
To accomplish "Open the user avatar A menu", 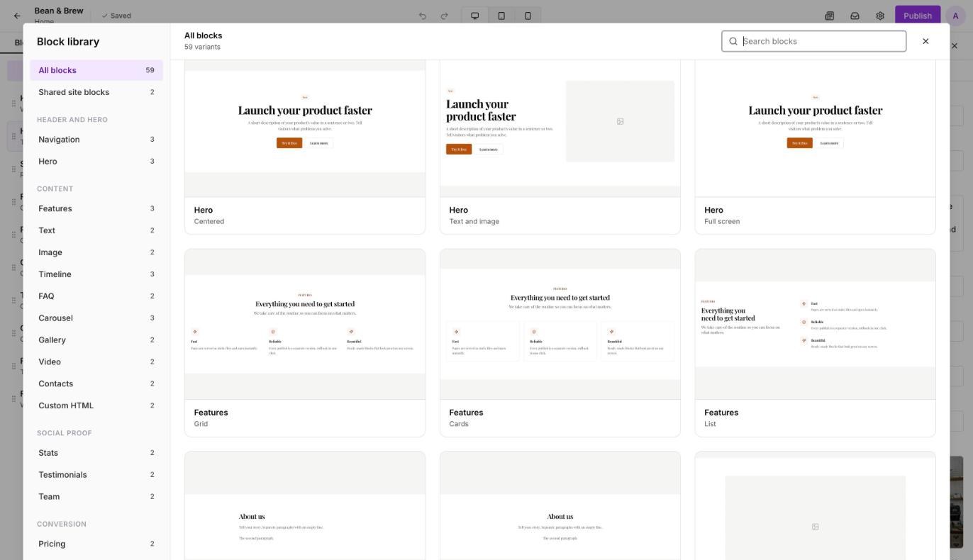I will click(x=955, y=16).
